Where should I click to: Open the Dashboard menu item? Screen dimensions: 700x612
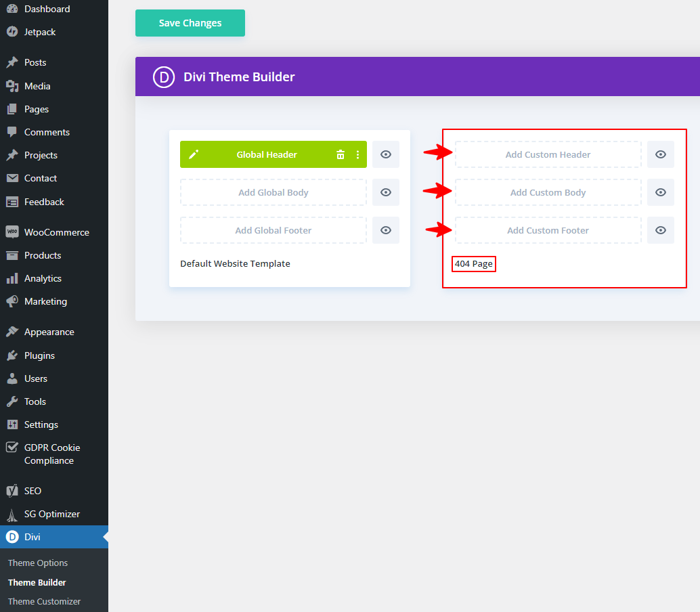pos(47,9)
